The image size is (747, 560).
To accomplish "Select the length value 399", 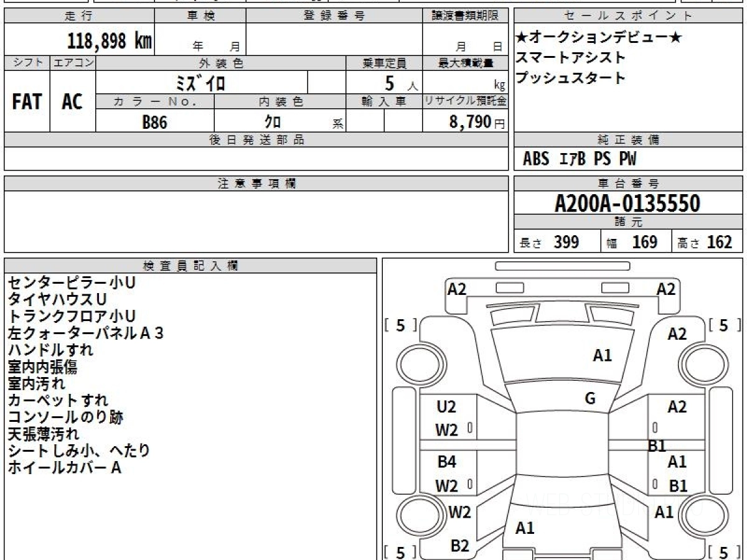I will (x=566, y=242).
